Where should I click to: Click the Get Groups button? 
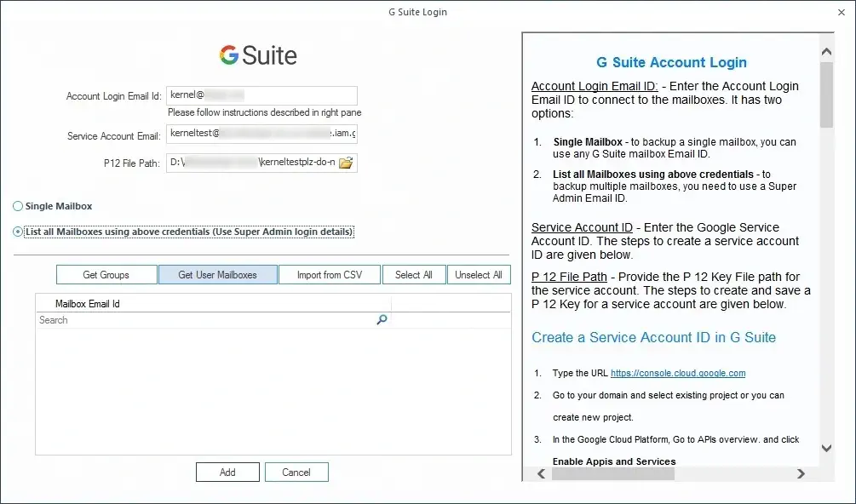[x=106, y=275]
